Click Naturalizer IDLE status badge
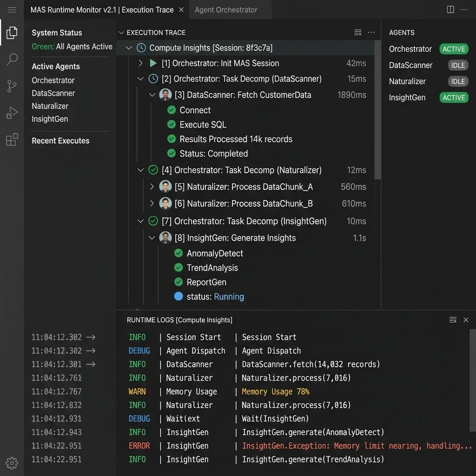 point(458,81)
